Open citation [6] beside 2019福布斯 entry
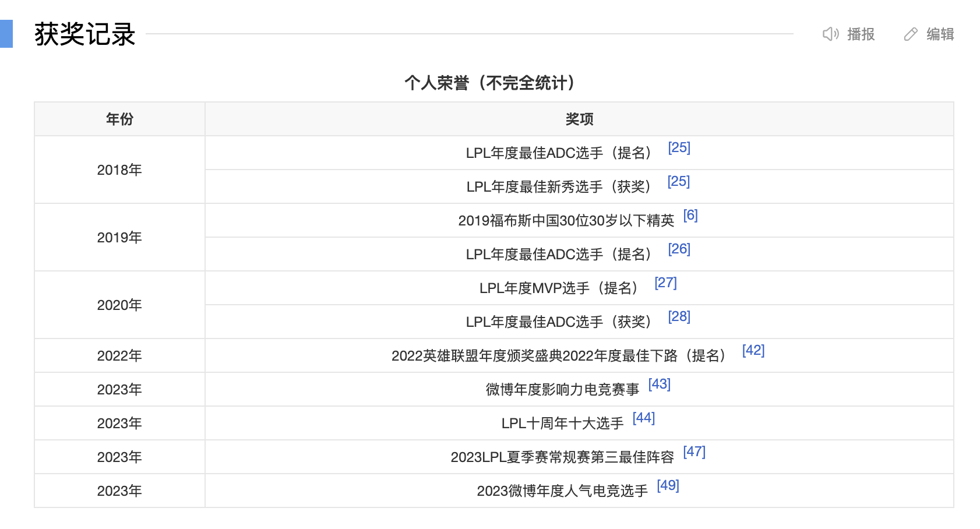 click(x=690, y=215)
